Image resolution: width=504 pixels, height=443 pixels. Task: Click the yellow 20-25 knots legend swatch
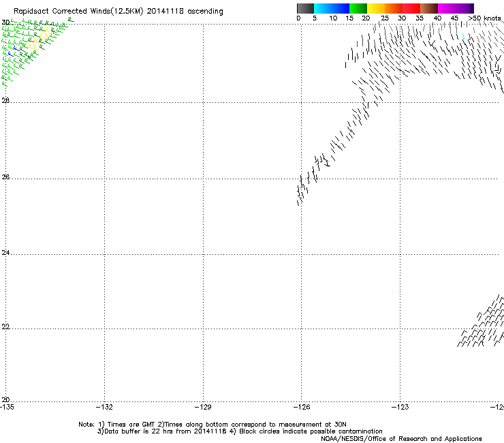pyautogui.click(x=376, y=8)
